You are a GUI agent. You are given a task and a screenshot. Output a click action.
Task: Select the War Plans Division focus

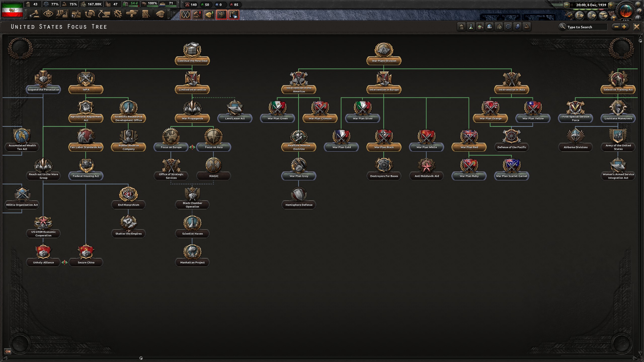point(384,53)
